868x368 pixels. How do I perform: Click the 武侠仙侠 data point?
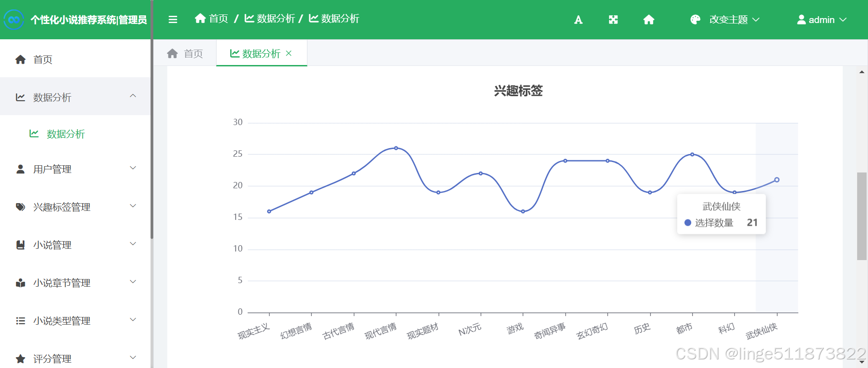[777, 180]
